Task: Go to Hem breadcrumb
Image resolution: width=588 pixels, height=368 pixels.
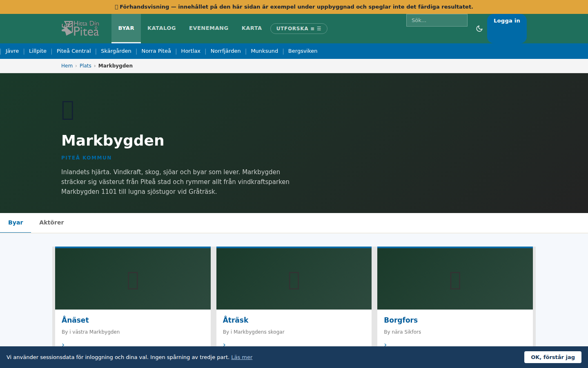Action: pos(67,66)
